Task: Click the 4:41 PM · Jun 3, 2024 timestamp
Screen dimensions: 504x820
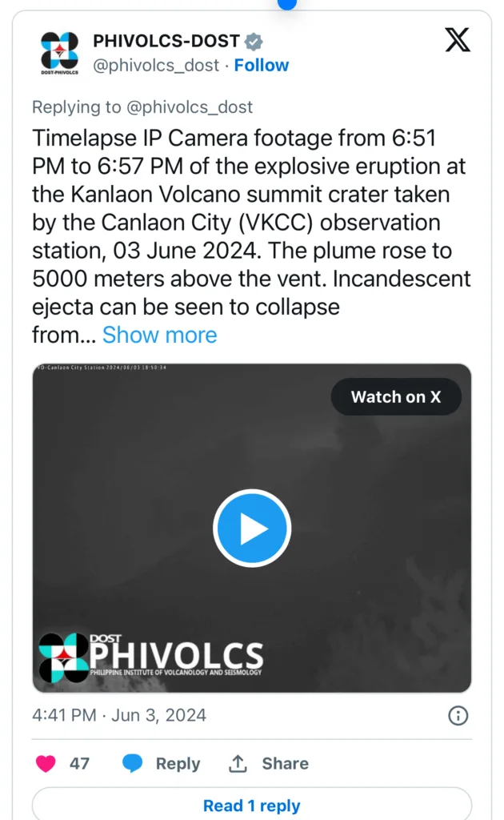Action: click(x=119, y=715)
